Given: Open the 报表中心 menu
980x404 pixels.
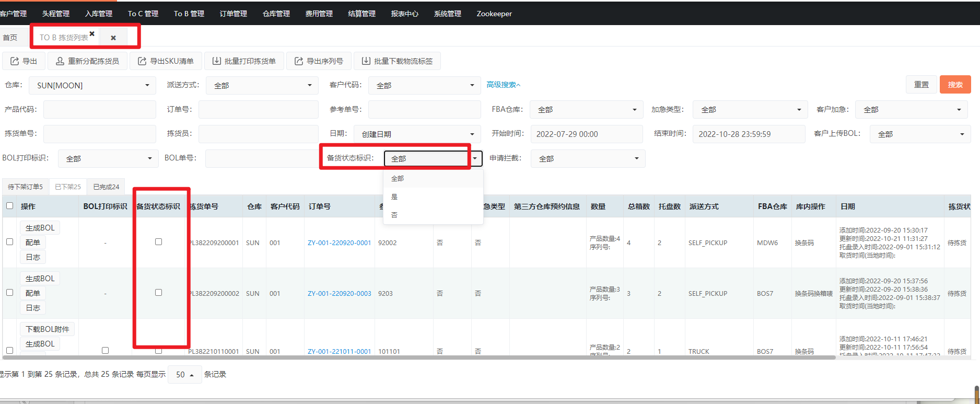Looking at the screenshot, I should 405,14.
